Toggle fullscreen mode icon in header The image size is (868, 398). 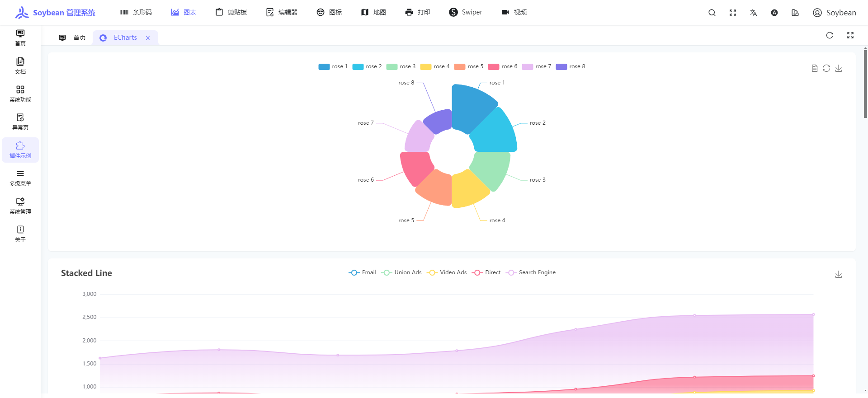(733, 13)
